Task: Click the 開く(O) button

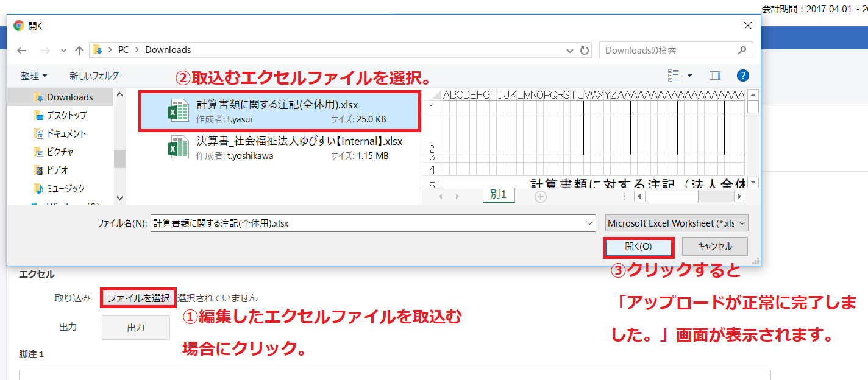Action: tap(638, 247)
